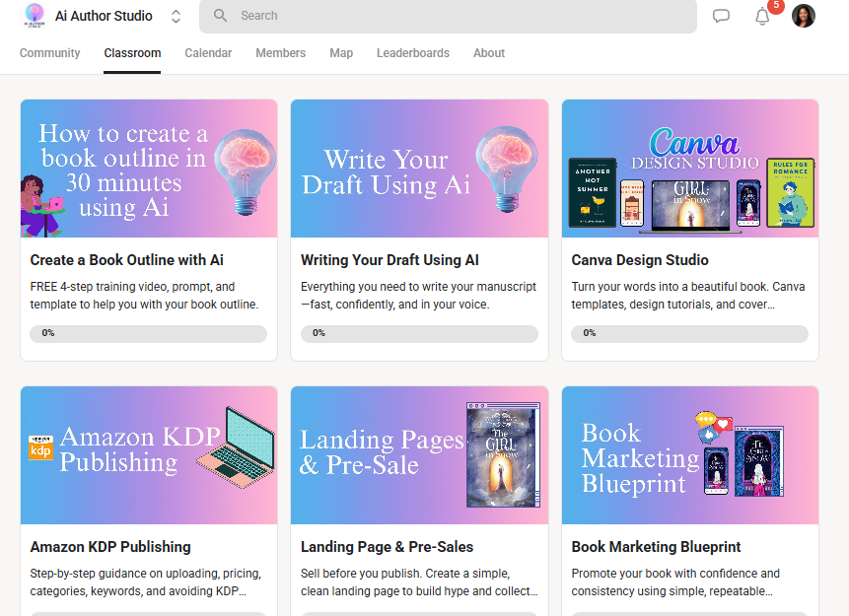The width and height of the screenshot is (849, 616).
Task: View the Leaderboards tab
Action: tap(413, 53)
